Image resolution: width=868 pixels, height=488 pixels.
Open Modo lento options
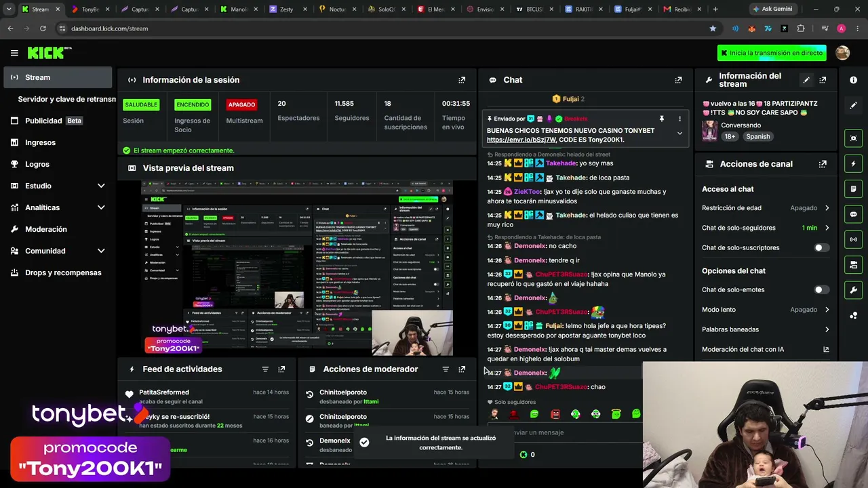tap(766, 310)
